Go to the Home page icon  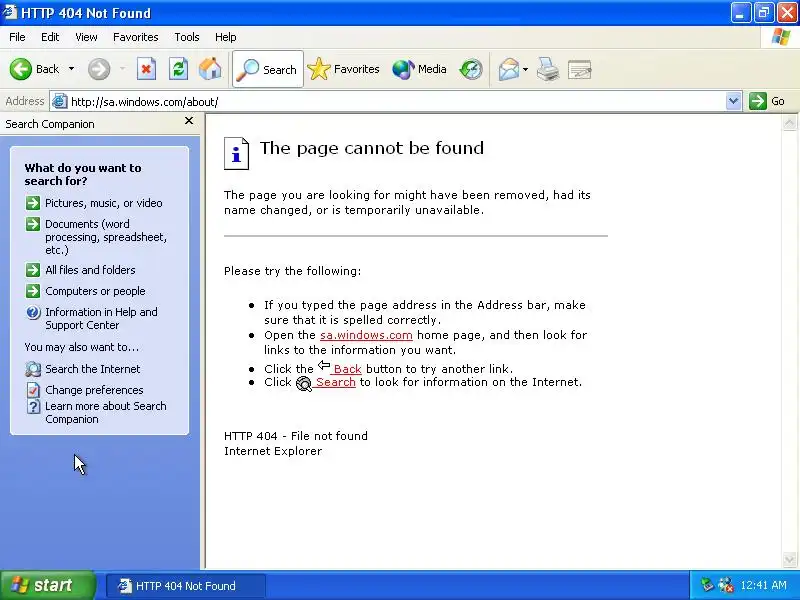210,69
